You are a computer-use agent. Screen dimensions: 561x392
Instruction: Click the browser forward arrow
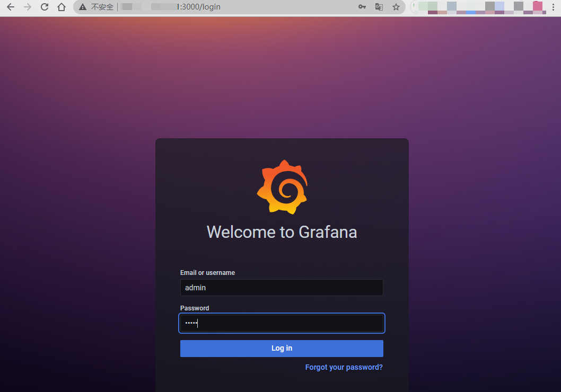[x=28, y=7]
